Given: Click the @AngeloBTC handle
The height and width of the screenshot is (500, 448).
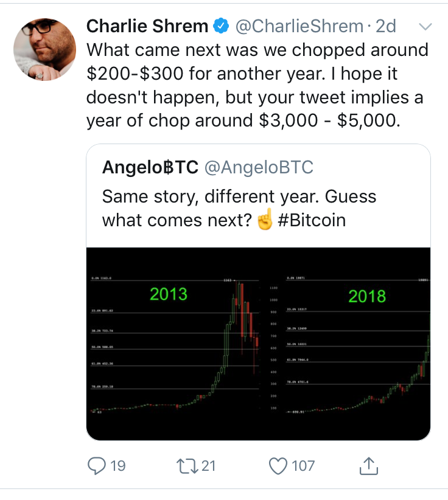Looking at the screenshot, I should pos(259,167).
